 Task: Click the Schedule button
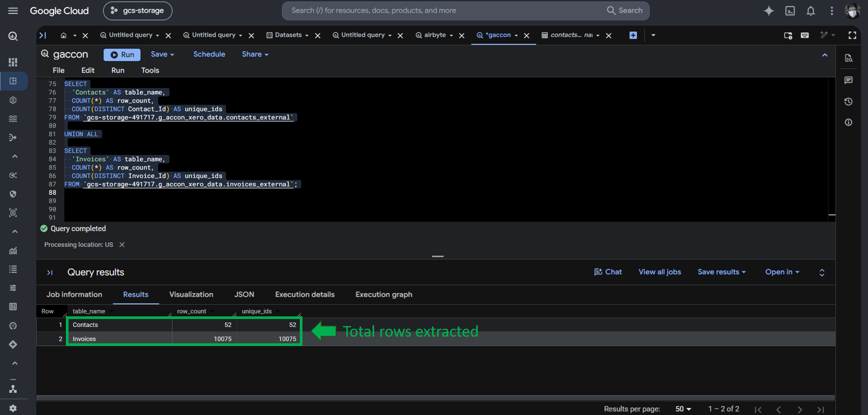click(x=209, y=54)
